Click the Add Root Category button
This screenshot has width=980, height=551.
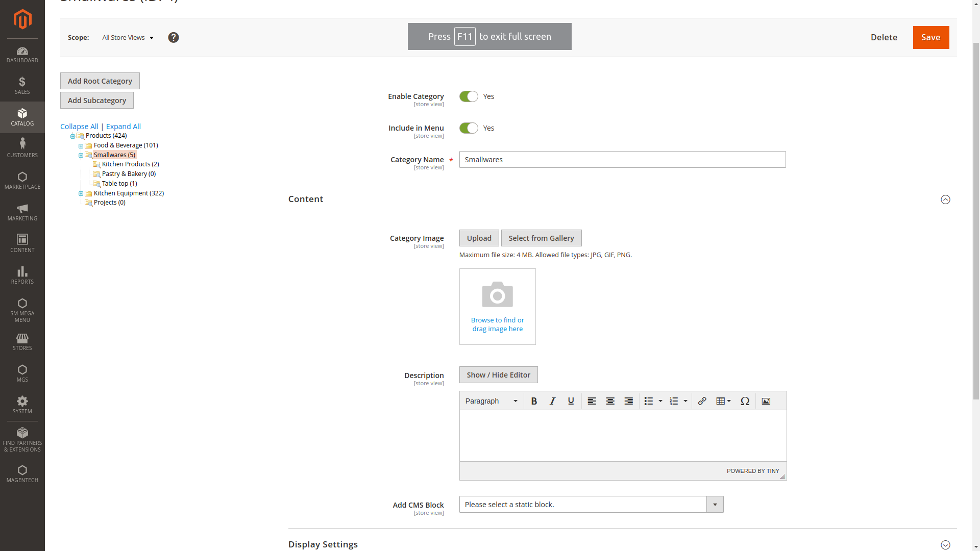tap(100, 81)
